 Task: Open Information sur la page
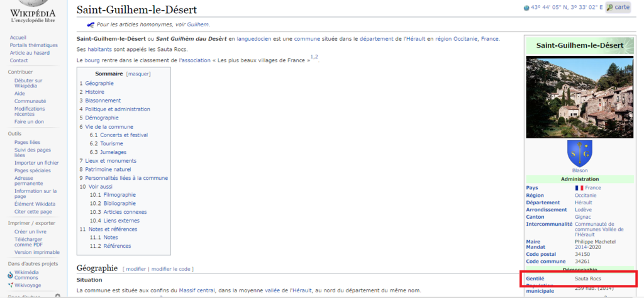pos(35,194)
